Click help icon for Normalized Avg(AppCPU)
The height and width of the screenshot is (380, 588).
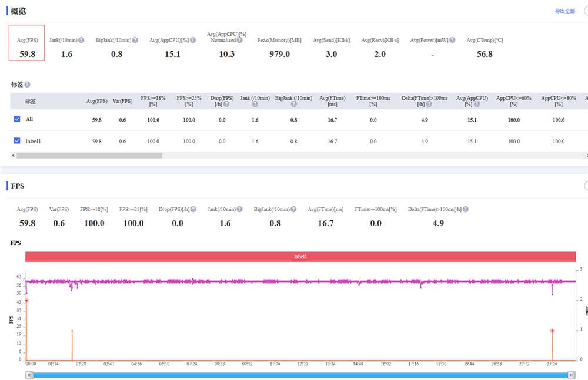pyautogui.click(x=239, y=40)
